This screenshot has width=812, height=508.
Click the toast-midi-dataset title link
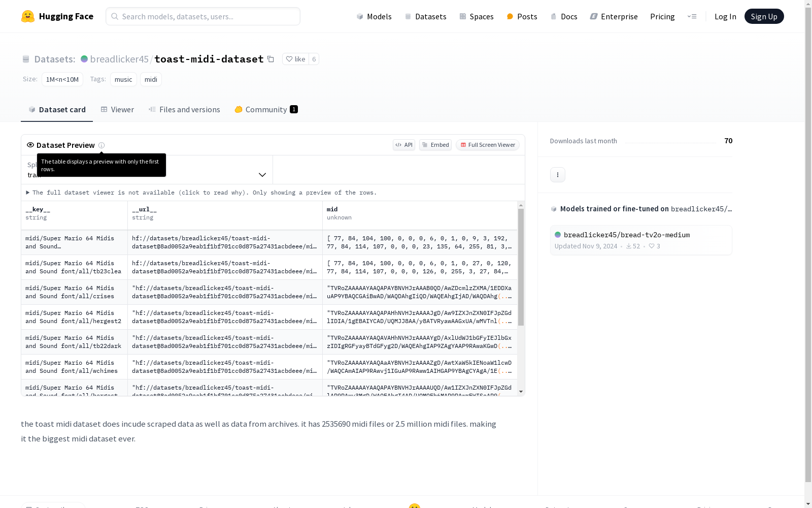tap(209, 59)
